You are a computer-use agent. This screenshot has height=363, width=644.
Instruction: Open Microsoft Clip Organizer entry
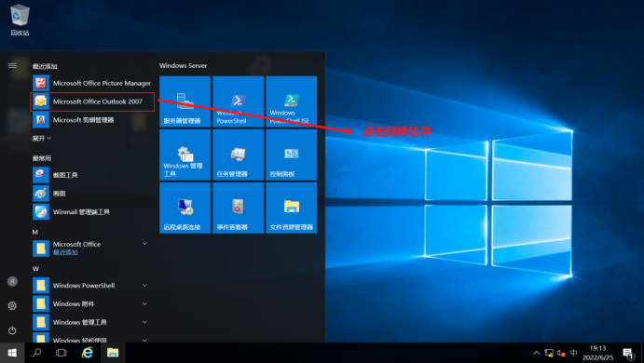click(92, 120)
